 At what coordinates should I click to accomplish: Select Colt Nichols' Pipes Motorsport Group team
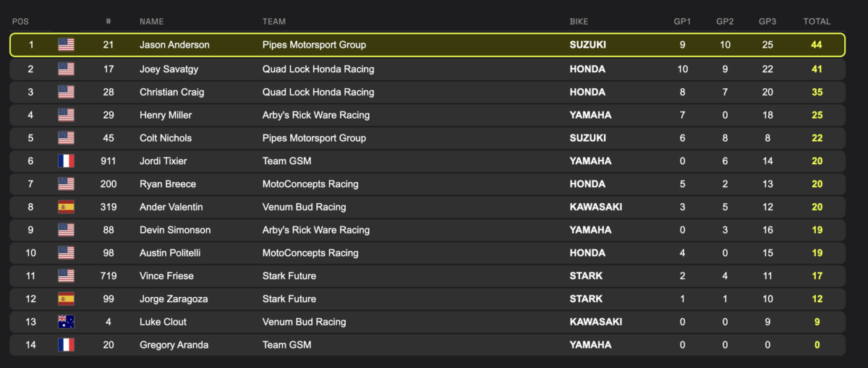pyautogui.click(x=314, y=138)
